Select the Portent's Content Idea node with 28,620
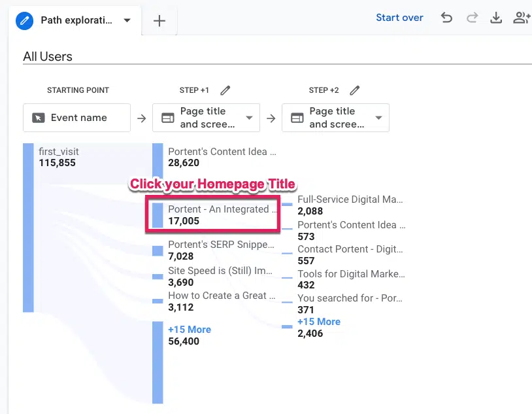Screen dimensions: 532x414 tap(222, 157)
